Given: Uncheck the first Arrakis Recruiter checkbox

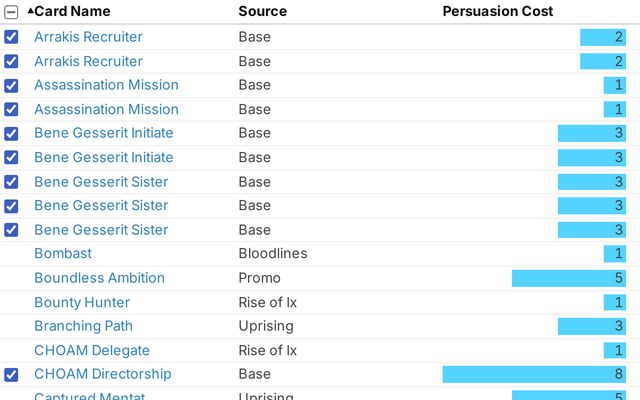Looking at the screenshot, I should pos(11,37).
